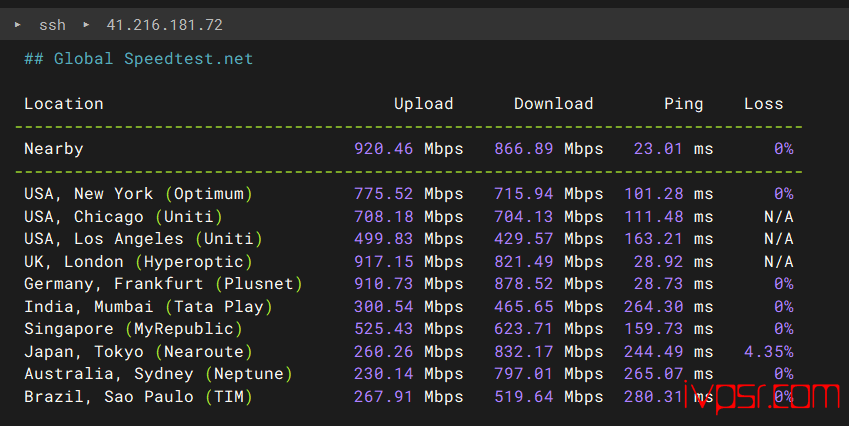The height and width of the screenshot is (426, 849).
Task: Select the Download column header
Action: pyautogui.click(x=553, y=104)
